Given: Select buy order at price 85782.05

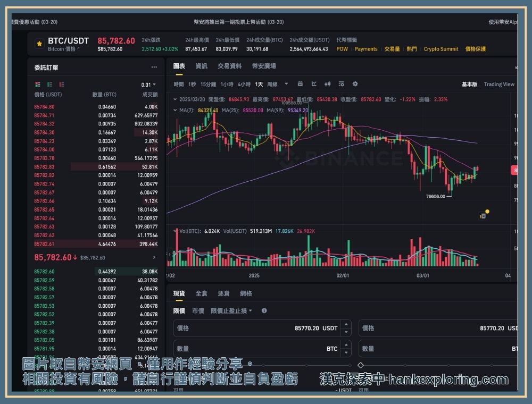Looking at the screenshot, I should pyautogui.click(x=96, y=340).
